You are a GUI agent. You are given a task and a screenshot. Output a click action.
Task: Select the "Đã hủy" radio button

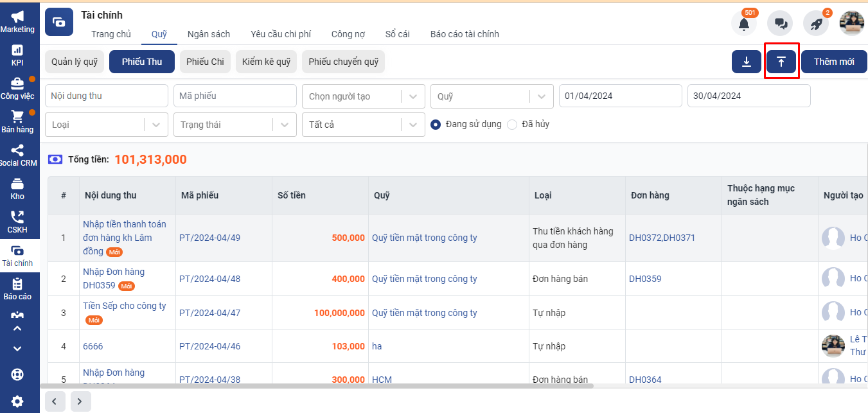[512, 125]
